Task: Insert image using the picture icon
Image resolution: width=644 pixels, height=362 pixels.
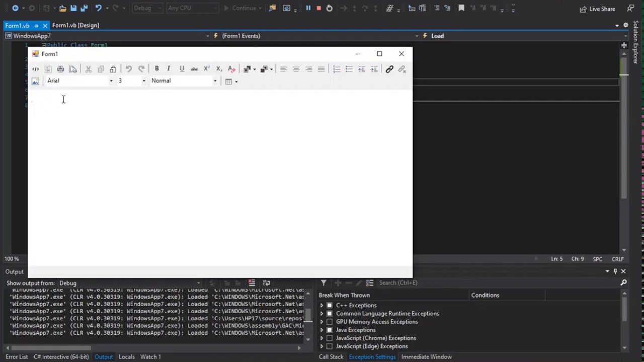Action: [35, 81]
